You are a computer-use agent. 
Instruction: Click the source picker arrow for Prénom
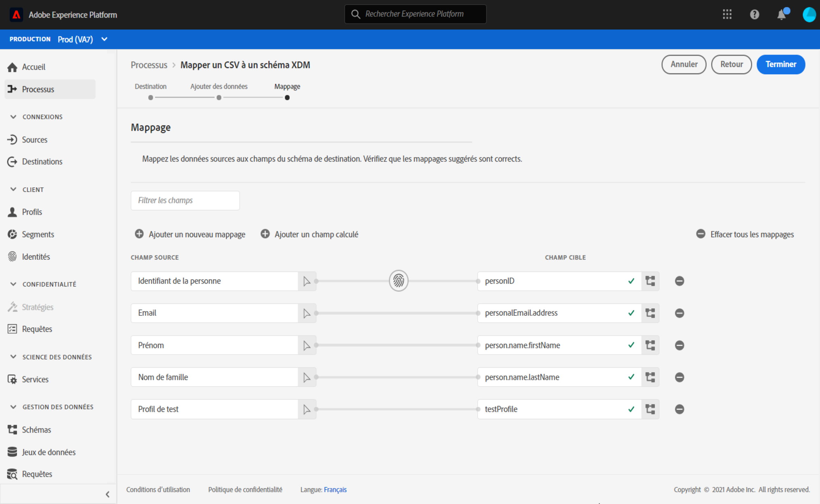[307, 345]
